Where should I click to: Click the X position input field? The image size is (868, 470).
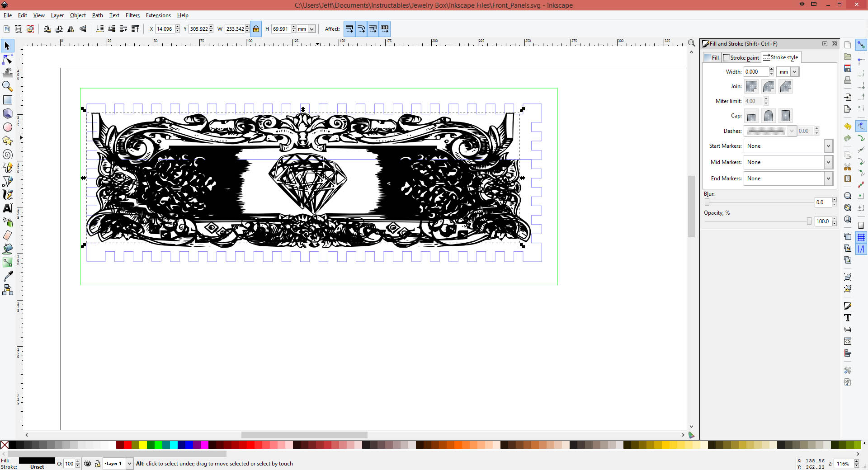pos(165,29)
